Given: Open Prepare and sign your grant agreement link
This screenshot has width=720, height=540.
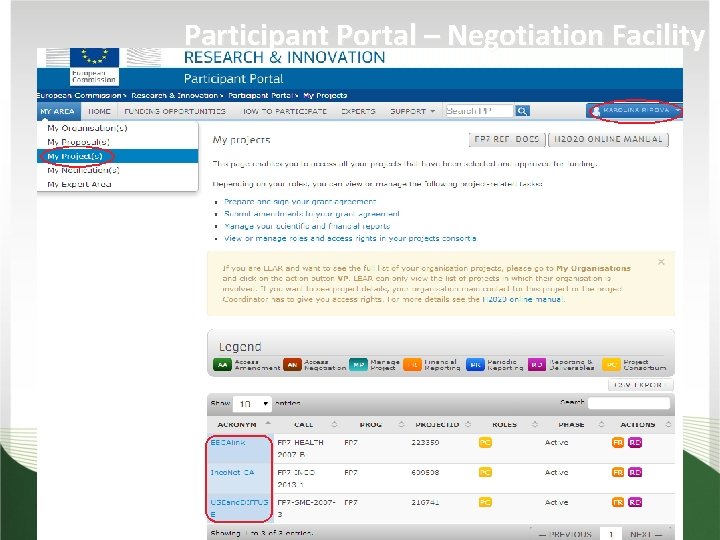Looking at the screenshot, I should tap(300, 201).
